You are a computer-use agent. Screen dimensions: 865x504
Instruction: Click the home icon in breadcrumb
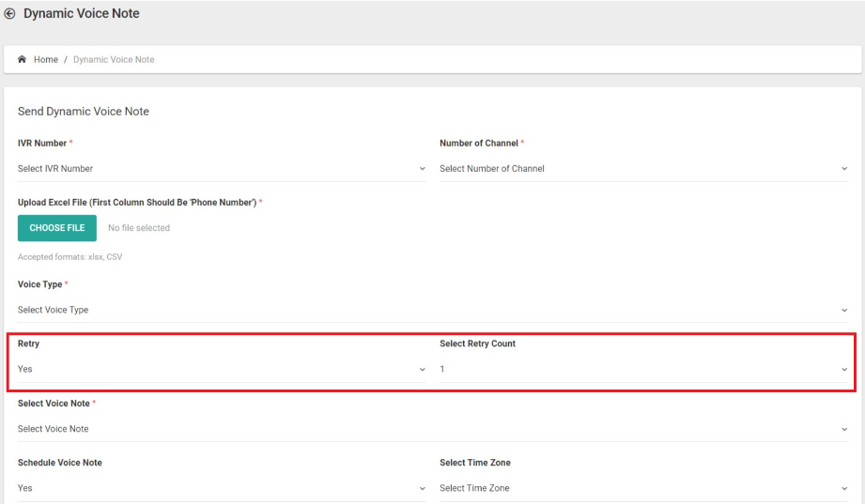pyautogui.click(x=22, y=59)
